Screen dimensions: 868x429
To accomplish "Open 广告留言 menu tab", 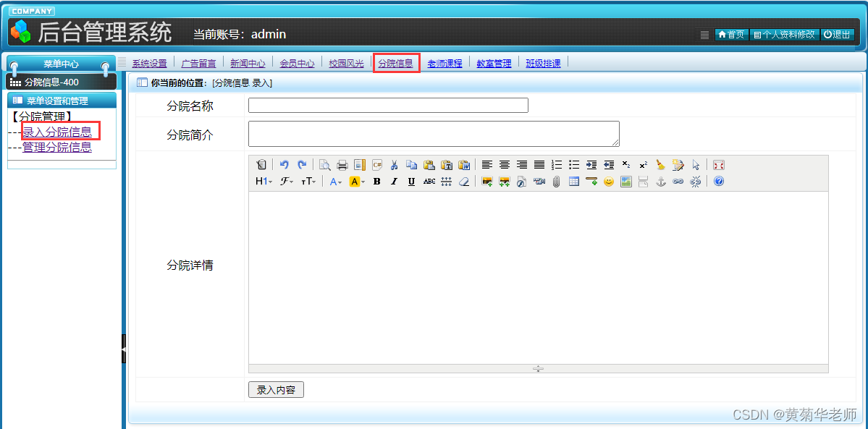I will pyautogui.click(x=199, y=63).
